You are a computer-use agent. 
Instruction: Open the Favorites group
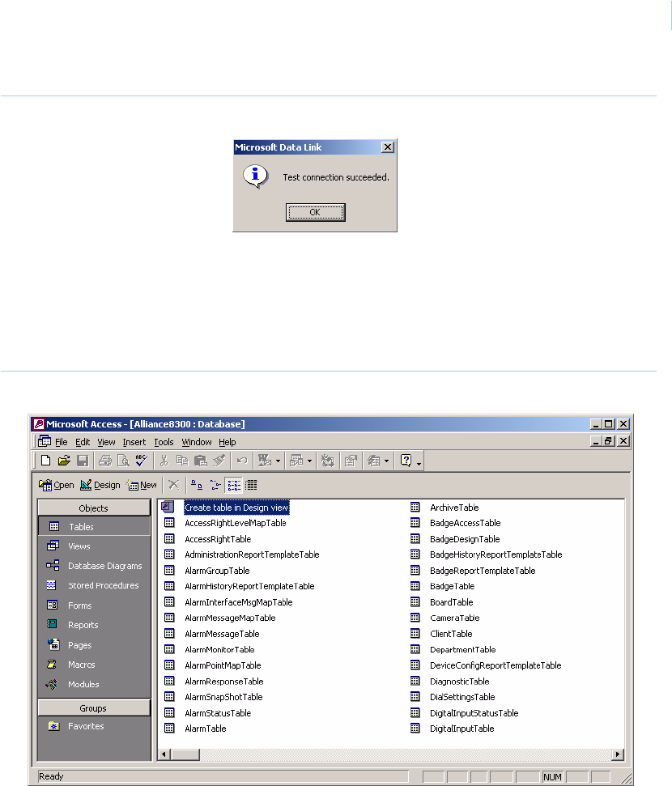click(86, 726)
